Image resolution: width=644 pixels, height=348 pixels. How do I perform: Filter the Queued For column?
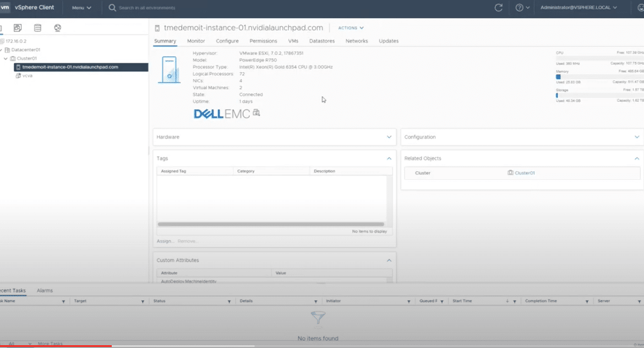[x=442, y=302]
